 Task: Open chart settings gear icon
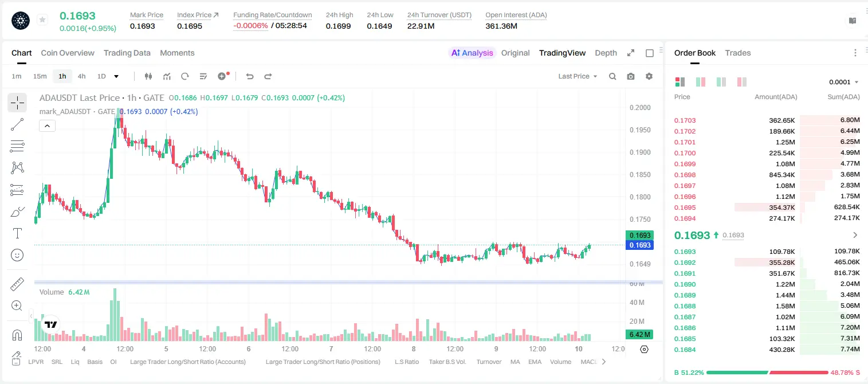coord(649,76)
